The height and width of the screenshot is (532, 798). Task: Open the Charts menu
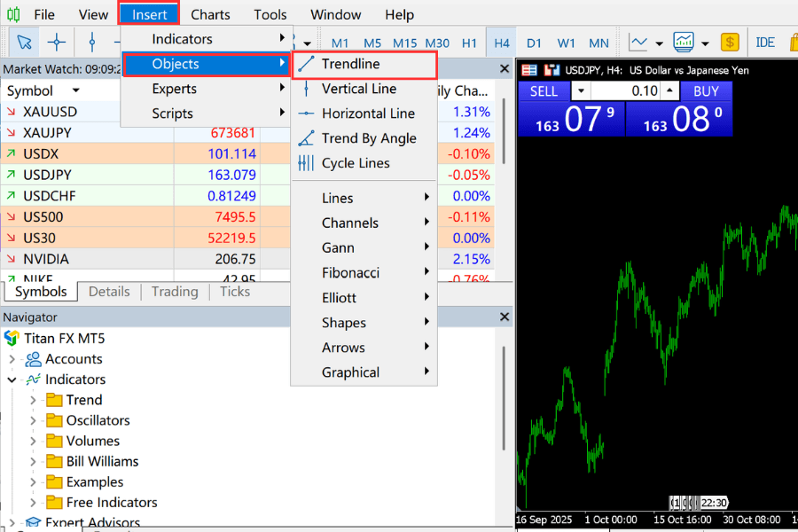(210, 15)
